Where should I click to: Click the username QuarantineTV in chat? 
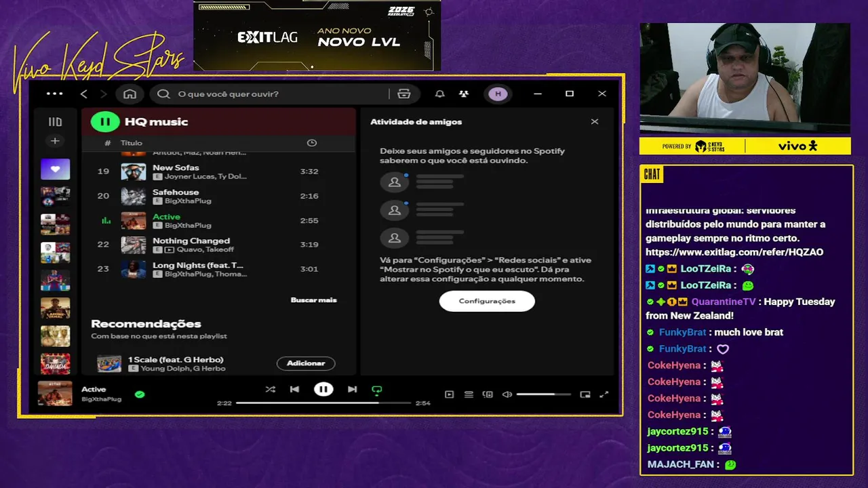723,302
